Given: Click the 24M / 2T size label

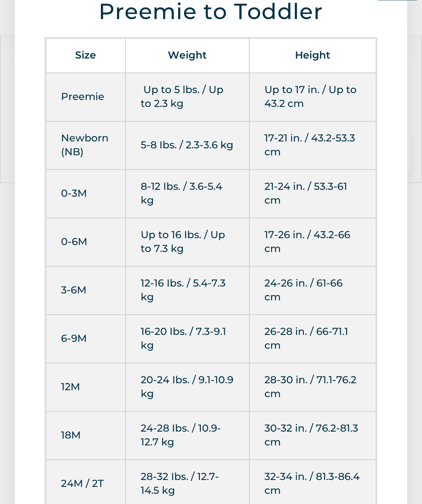Looking at the screenshot, I should pyautogui.click(x=82, y=484).
